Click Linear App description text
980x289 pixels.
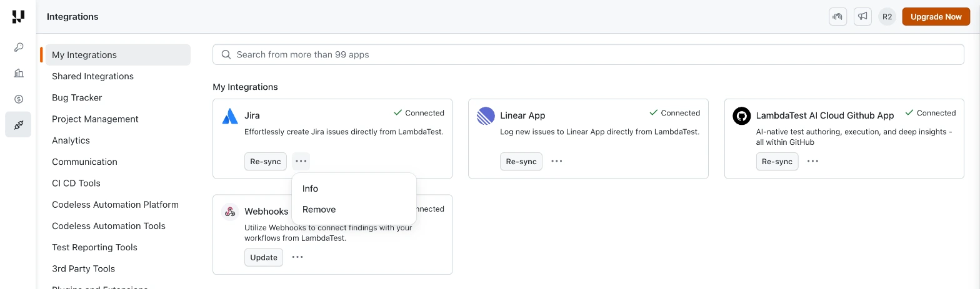[x=599, y=132]
